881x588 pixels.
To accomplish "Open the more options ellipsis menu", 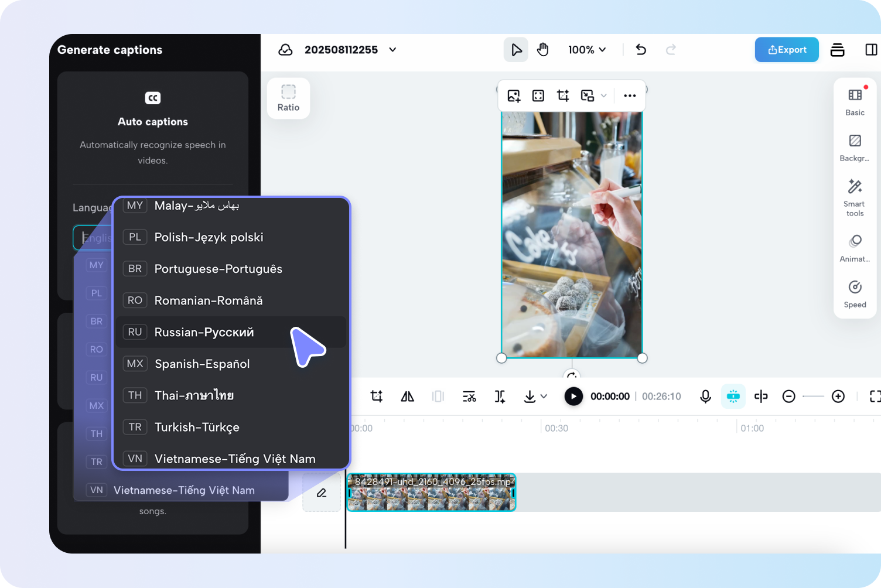I will [x=630, y=95].
